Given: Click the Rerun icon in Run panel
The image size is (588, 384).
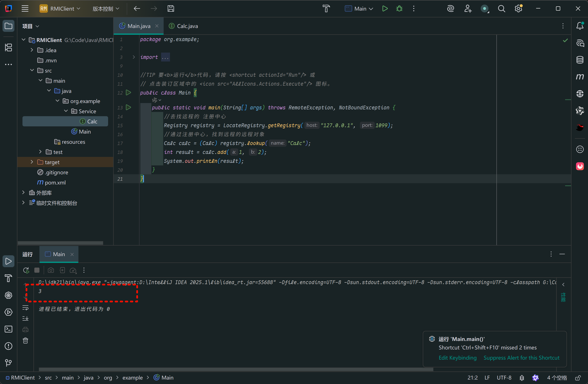Looking at the screenshot, I should tap(26, 270).
